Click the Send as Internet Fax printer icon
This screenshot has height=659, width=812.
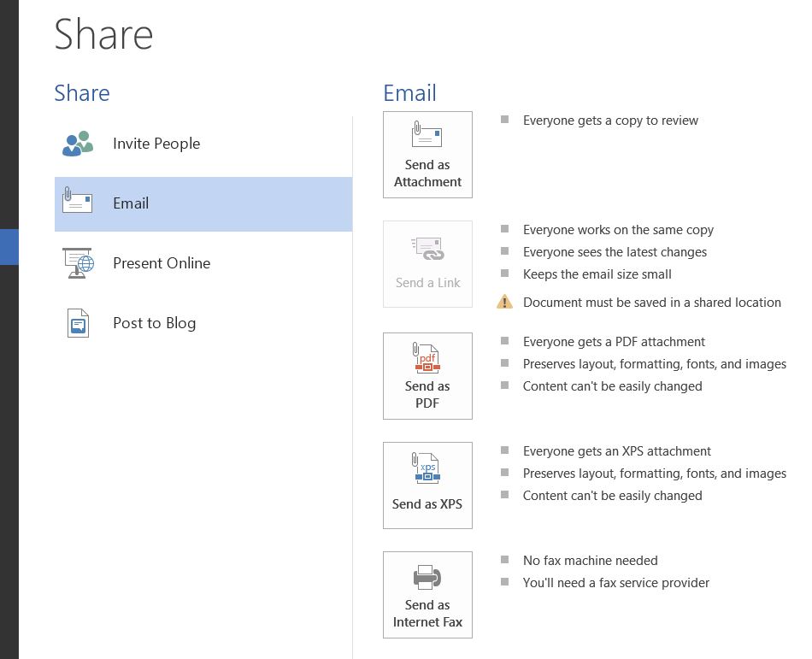(x=427, y=578)
